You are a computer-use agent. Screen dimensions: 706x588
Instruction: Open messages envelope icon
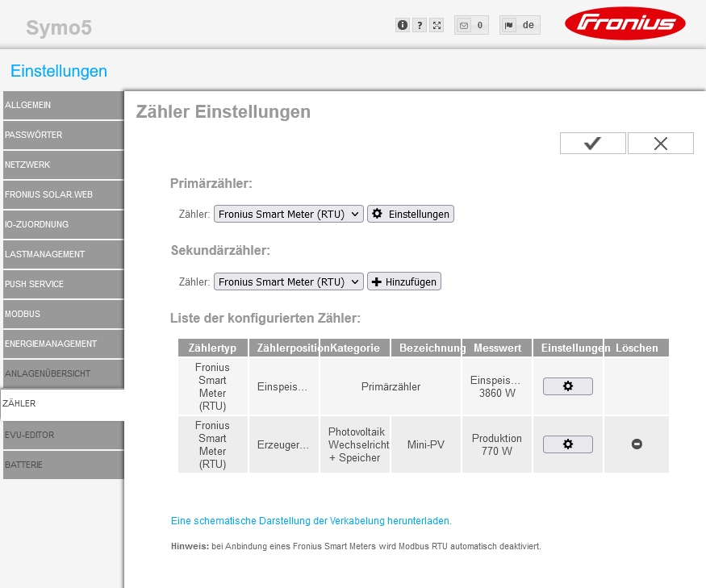464,25
